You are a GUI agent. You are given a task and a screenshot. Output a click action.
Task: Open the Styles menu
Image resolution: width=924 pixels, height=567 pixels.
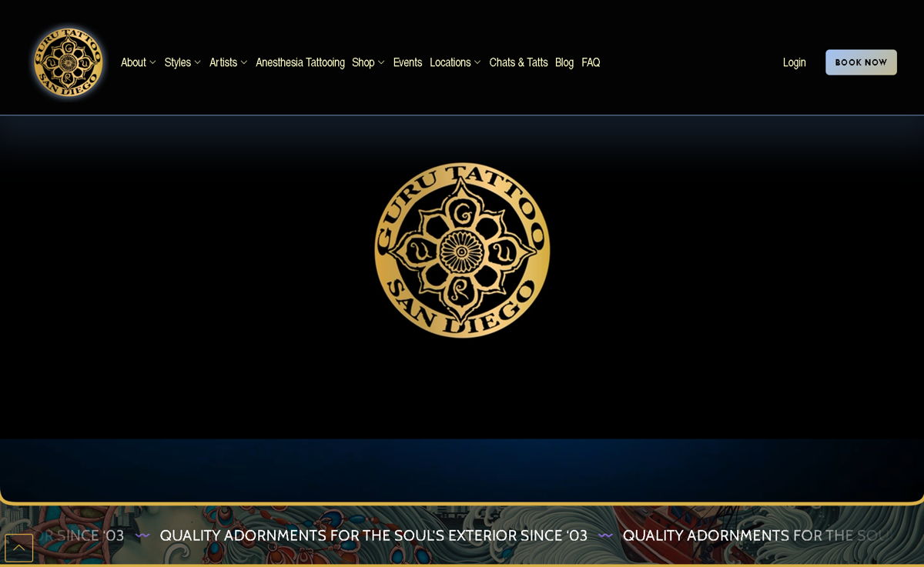coord(178,62)
